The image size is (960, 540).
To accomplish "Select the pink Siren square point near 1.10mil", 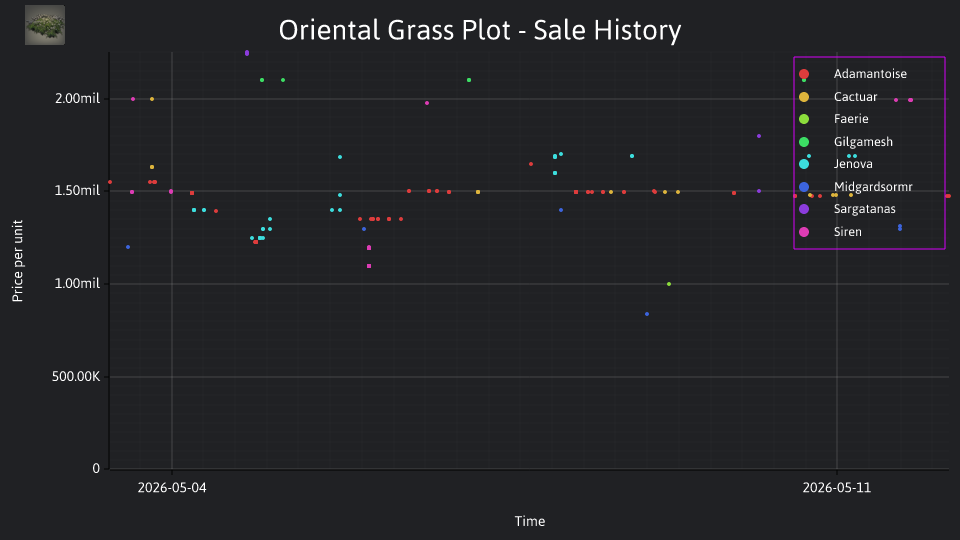I will (x=369, y=266).
